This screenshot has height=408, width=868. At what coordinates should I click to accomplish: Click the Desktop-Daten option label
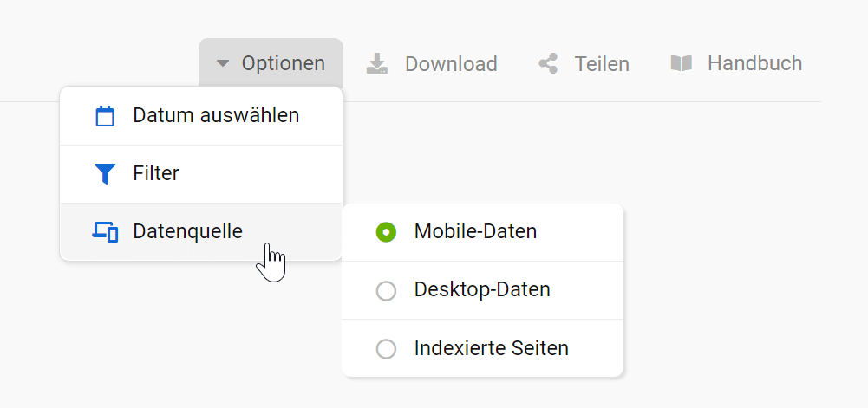482,289
